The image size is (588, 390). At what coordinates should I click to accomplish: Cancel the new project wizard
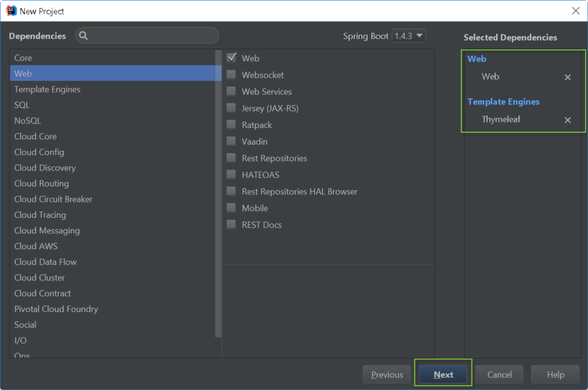point(499,375)
